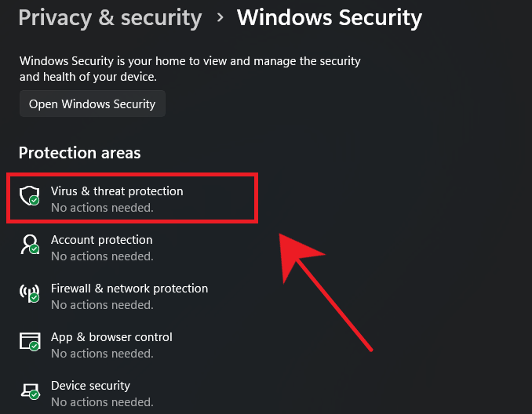The width and height of the screenshot is (532, 414).
Task: Click the breadcrumb chevron separator
Action: point(220,18)
